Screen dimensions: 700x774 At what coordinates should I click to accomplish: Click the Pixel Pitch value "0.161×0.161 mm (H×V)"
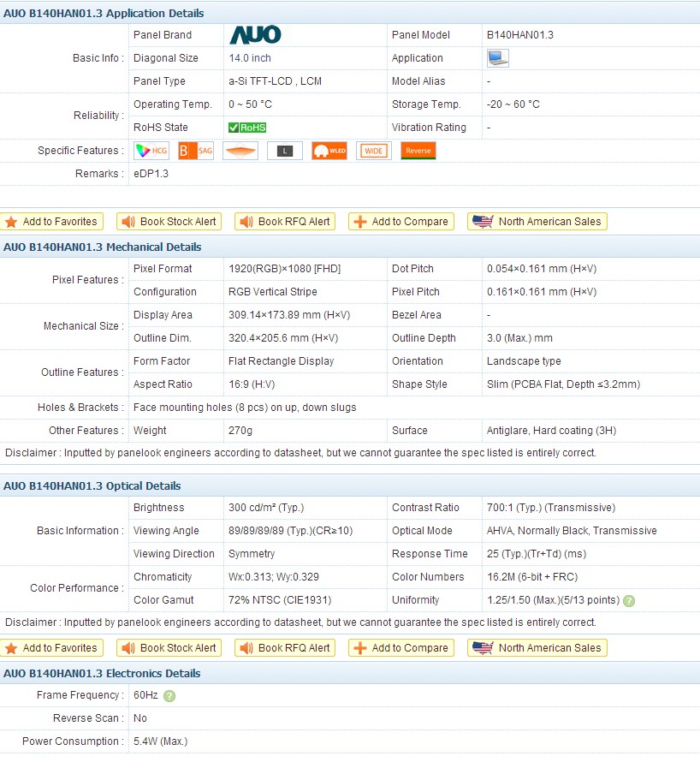coord(542,292)
